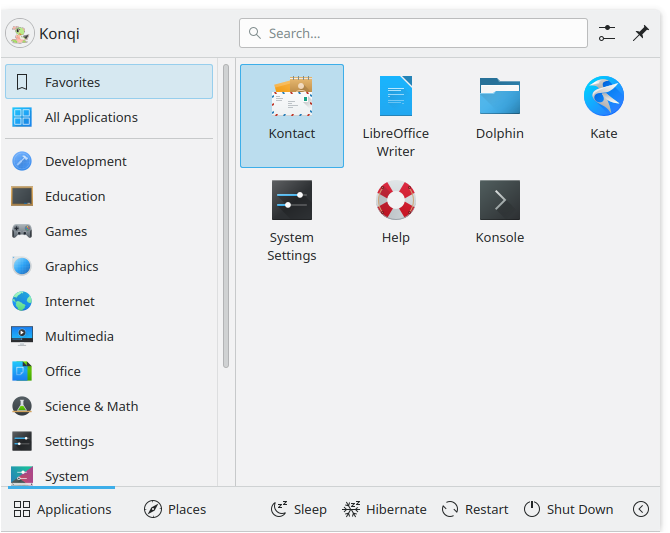Click the Konqi user avatar

20,33
